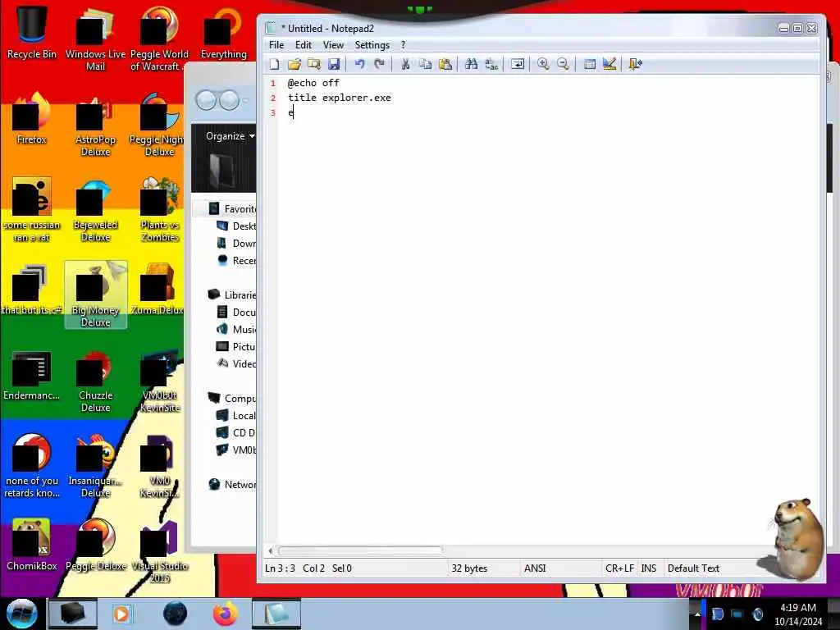Click line 2 text 'title explorer.exe'
This screenshot has height=630, width=840.
339,98
